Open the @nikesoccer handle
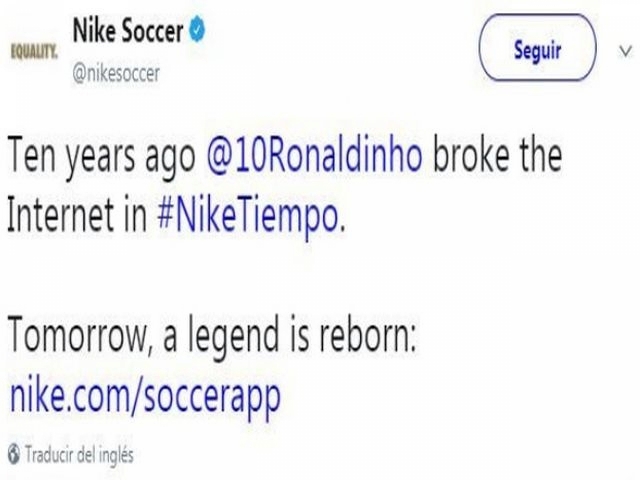The height and width of the screenshot is (480, 640). (116, 73)
